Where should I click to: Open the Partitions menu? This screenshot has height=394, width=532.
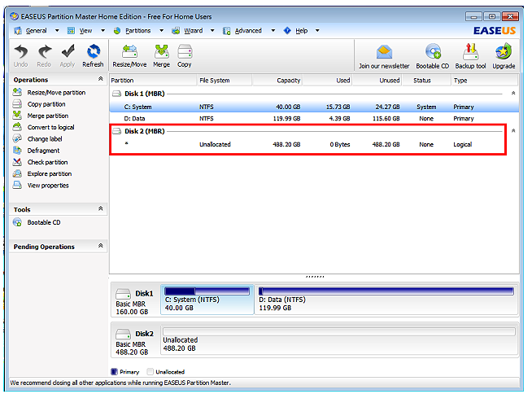point(137,31)
